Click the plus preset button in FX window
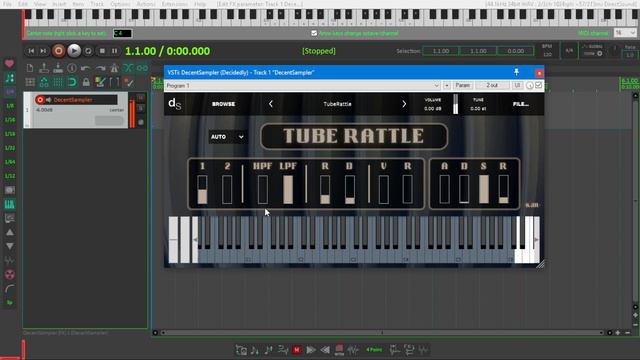 point(447,85)
